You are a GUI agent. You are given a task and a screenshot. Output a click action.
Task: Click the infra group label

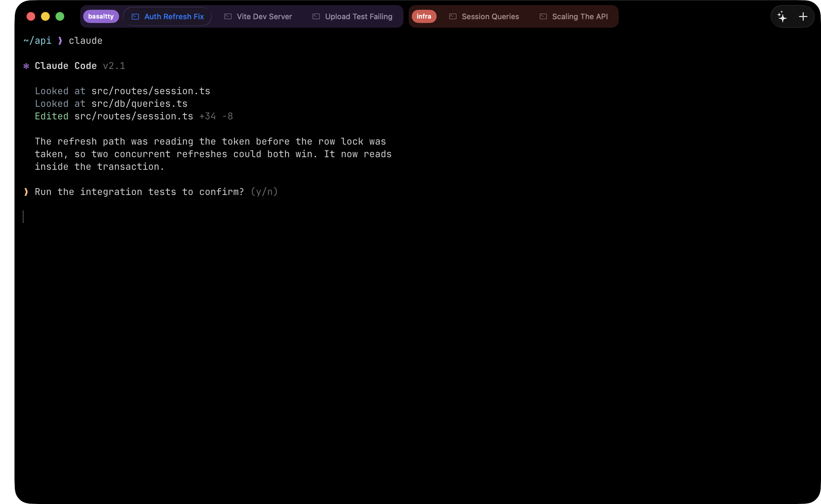pyautogui.click(x=424, y=16)
